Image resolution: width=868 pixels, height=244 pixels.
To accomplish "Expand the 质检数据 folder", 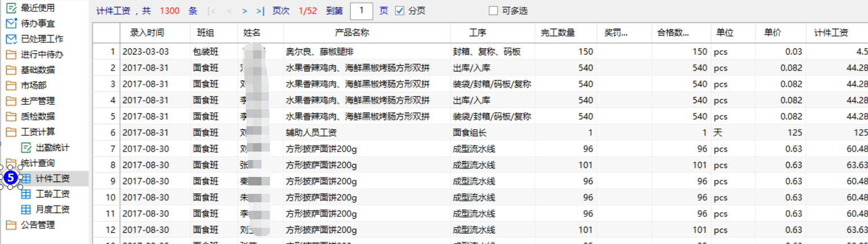I will [x=11, y=117].
